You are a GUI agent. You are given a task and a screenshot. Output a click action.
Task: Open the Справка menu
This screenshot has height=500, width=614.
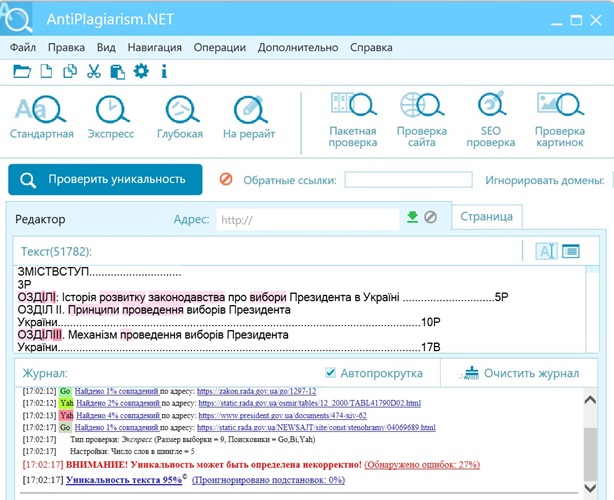[x=371, y=47]
